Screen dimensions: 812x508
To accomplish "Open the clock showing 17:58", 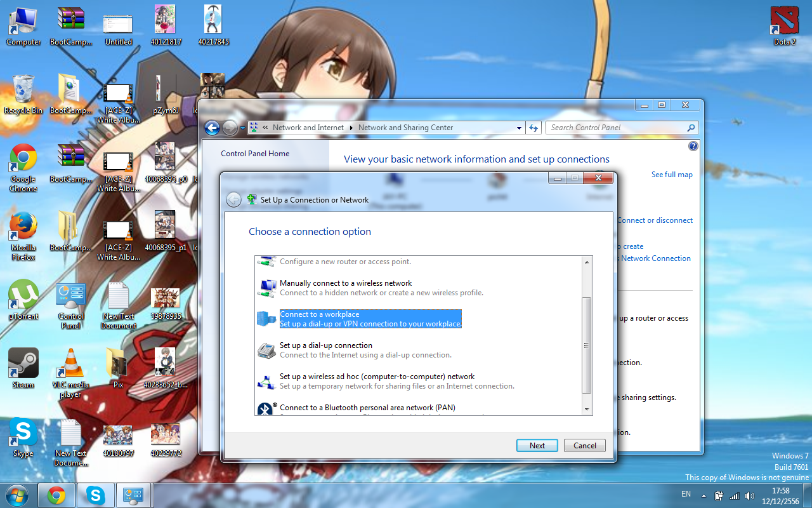I will point(782,496).
